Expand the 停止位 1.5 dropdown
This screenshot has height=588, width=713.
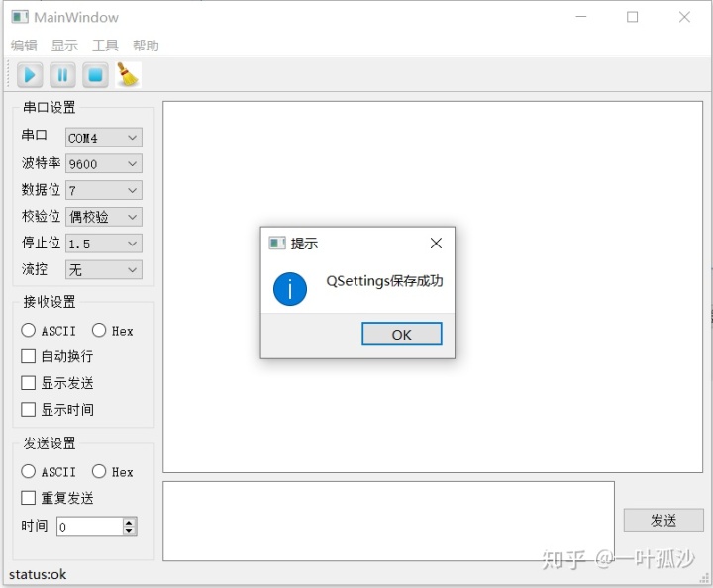pos(104,244)
